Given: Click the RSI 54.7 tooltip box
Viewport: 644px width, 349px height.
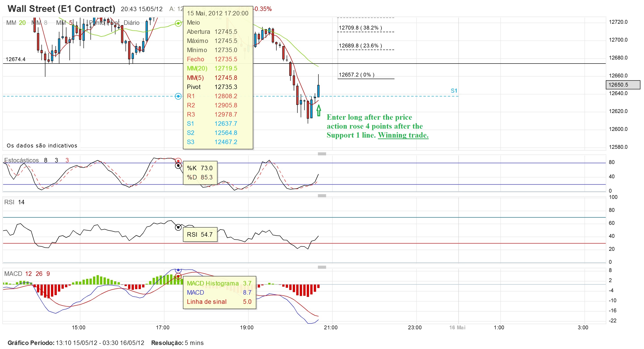Looking at the screenshot, I should point(200,234).
